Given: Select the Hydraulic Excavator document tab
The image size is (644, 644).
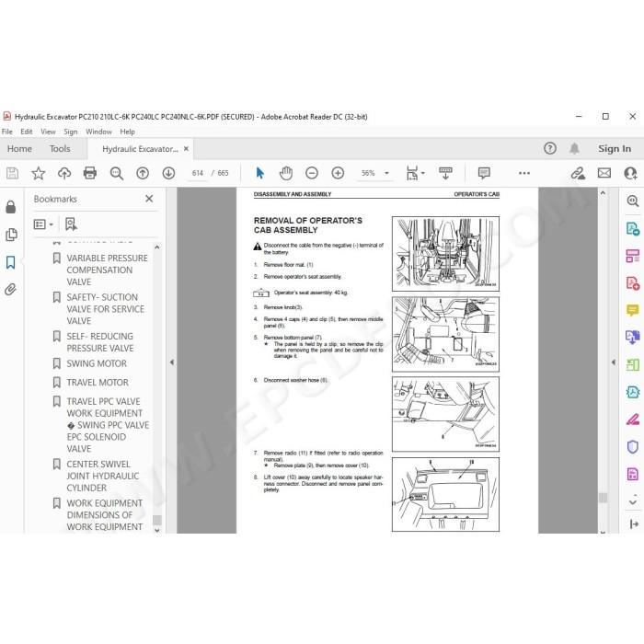Looking at the screenshot, I should click(140, 149).
